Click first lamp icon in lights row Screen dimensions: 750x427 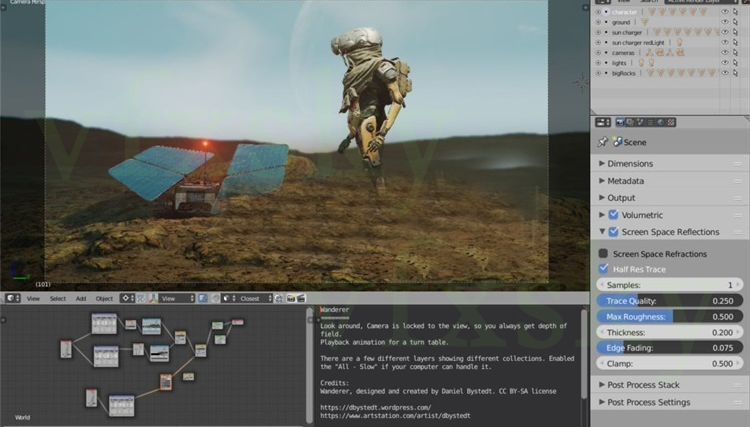coord(641,63)
